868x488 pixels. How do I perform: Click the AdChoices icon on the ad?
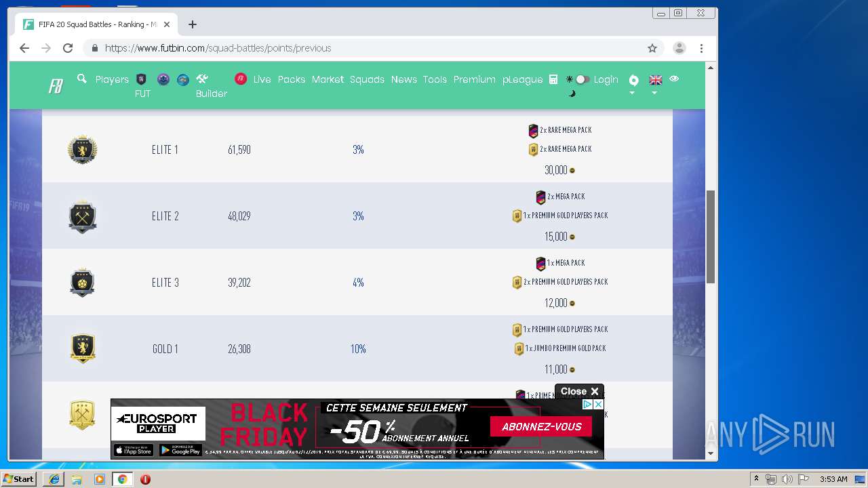tap(588, 404)
